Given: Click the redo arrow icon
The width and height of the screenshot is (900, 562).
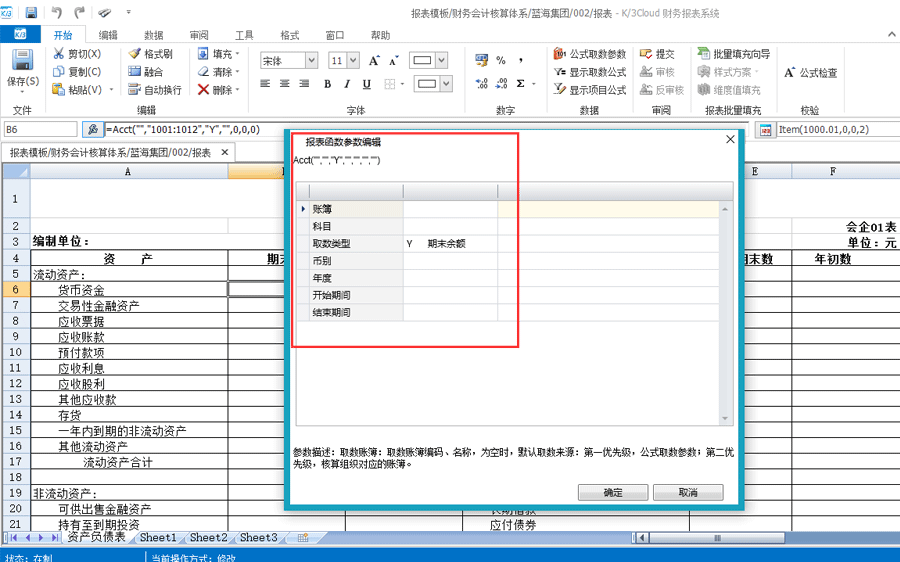Looking at the screenshot, I should (x=79, y=12).
